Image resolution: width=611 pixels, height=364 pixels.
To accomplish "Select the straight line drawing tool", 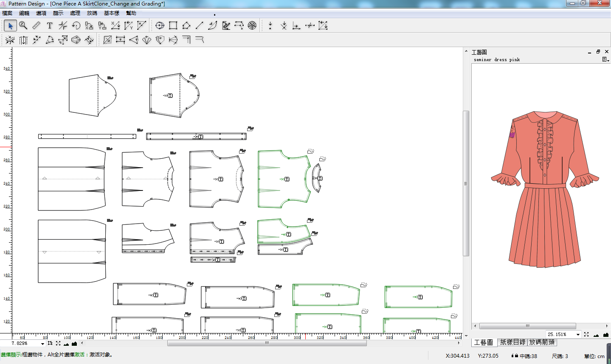I will click(199, 26).
